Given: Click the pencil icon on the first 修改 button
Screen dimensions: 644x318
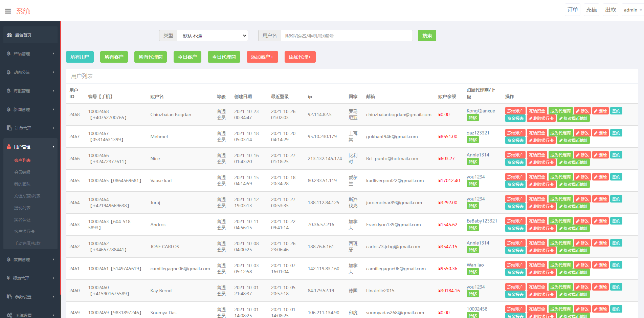Looking at the screenshot, I should [578, 110].
